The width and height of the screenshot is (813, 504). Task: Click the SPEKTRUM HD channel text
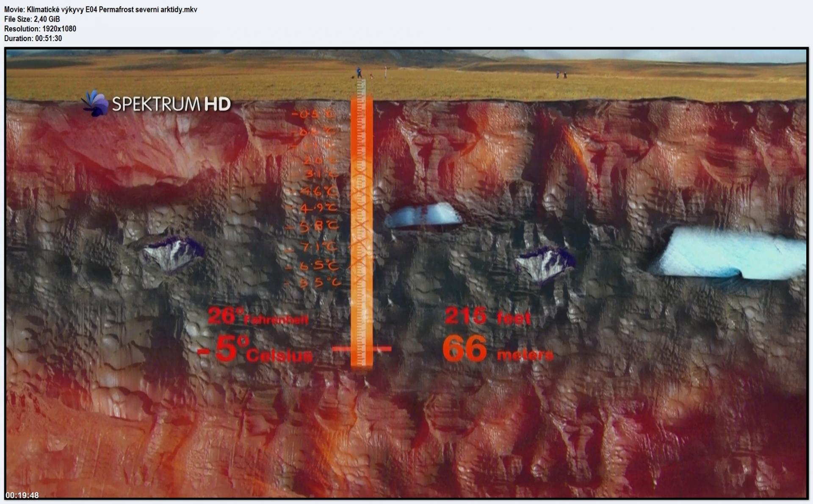click(171, 104)
